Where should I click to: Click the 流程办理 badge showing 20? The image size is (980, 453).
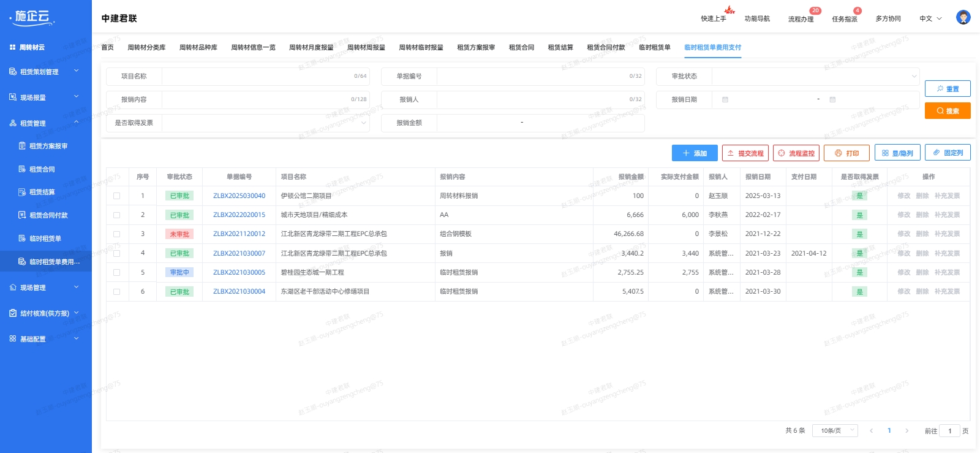coord(815,10)
